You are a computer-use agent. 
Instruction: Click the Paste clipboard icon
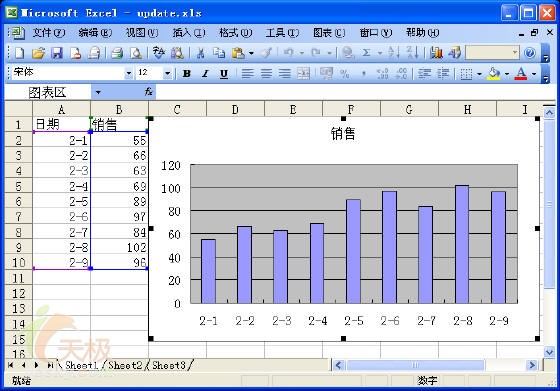coord(238,53)
